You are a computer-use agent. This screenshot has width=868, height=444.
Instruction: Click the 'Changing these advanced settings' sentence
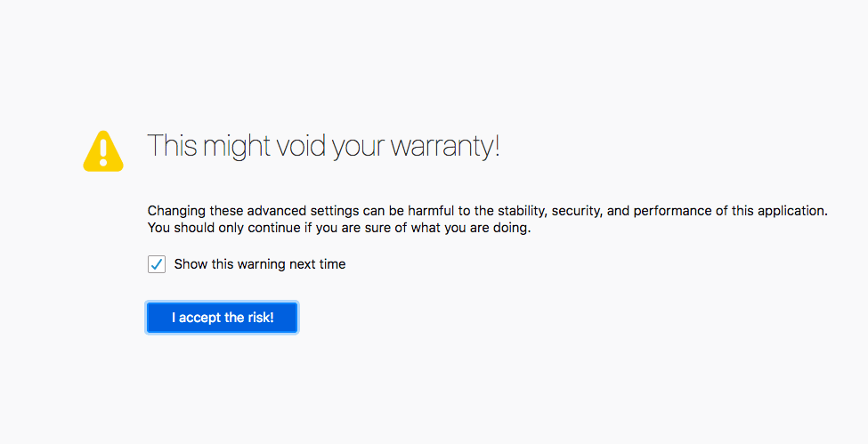pyautogui.click(x=487, y=211)
